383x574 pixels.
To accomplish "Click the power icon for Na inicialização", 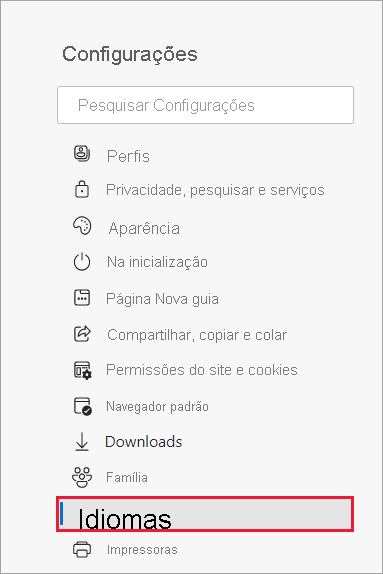I will click(x=82, y=262).
